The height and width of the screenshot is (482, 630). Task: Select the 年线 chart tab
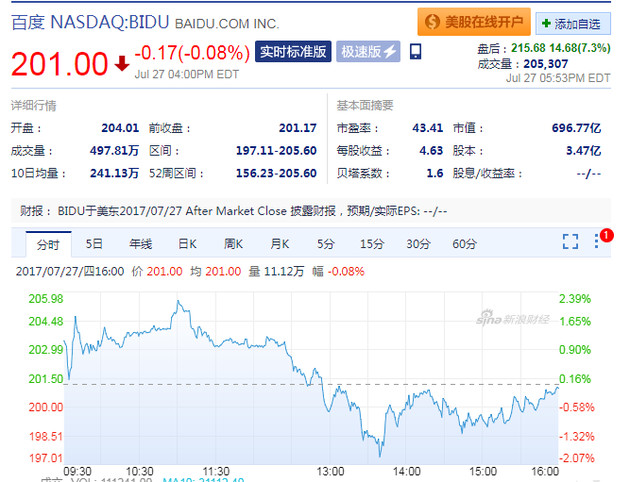coord(140,244)
